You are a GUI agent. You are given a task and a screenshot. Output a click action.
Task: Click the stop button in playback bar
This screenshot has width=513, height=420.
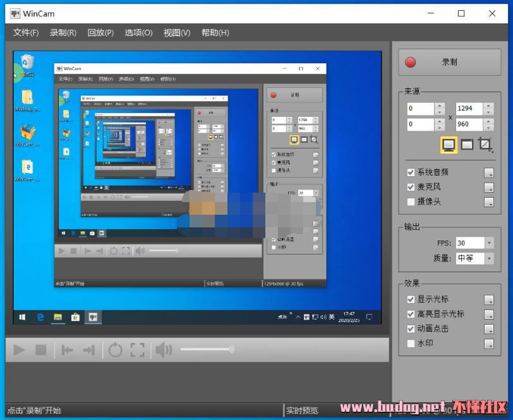[x=41, y=350]
